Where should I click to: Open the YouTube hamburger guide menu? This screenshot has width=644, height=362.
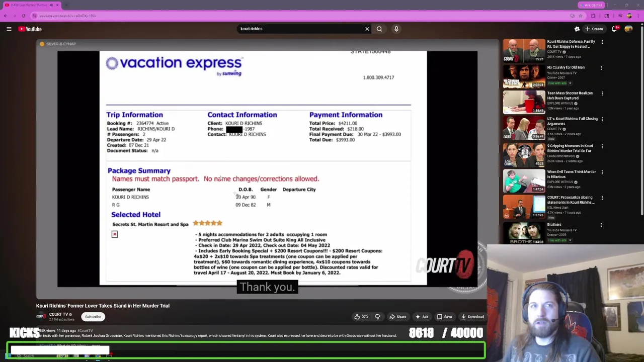[9, 29]
